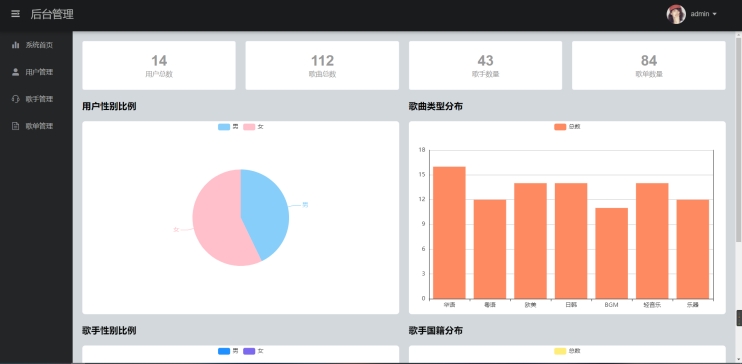The width and height of the screenshot is (742, 364).
Task: Click the document icon for 歌单管理
Action: [16, 126]
